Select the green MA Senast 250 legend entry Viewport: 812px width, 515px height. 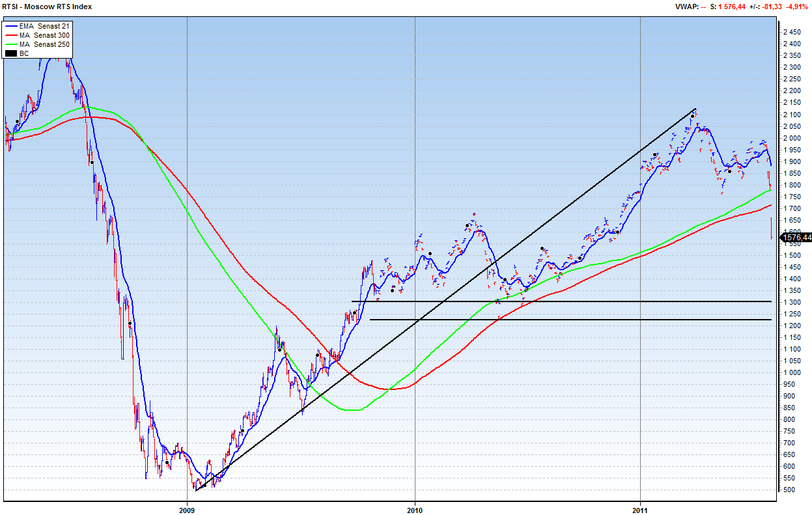tap(44, 44)
